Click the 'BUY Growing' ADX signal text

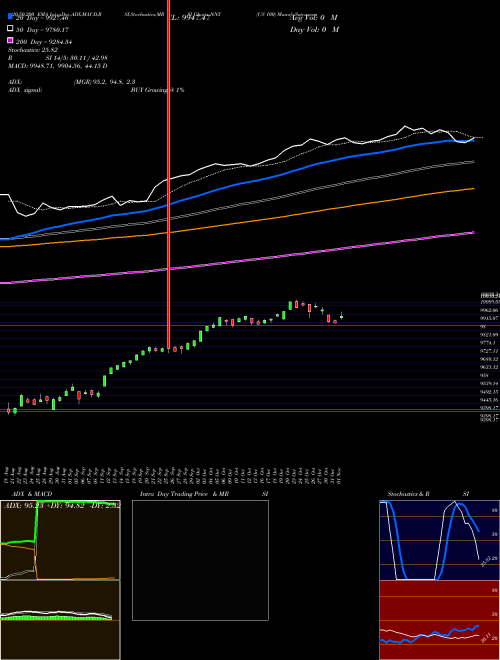pos(149,90)
